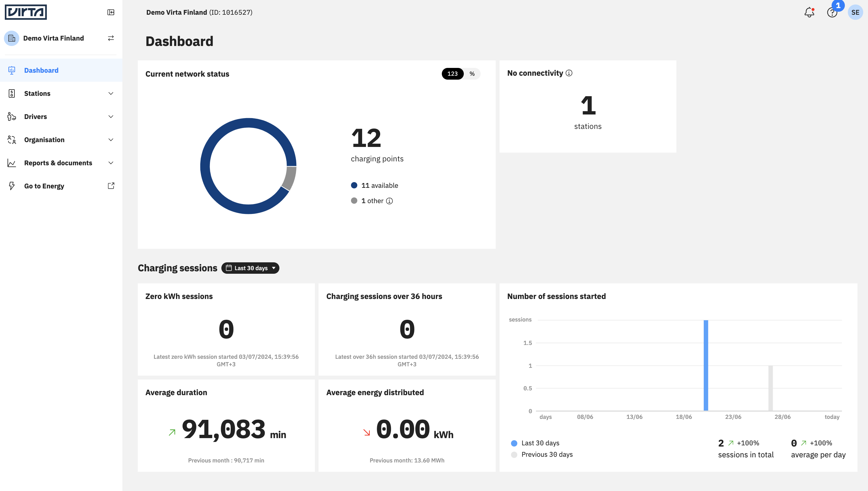Open the notifications bell
Image resolution: width=868 pixels, height=491 pixels.
(809, 12)
